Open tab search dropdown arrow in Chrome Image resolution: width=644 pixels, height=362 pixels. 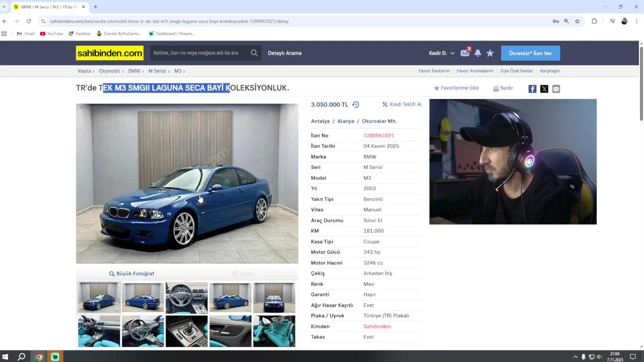4,7
